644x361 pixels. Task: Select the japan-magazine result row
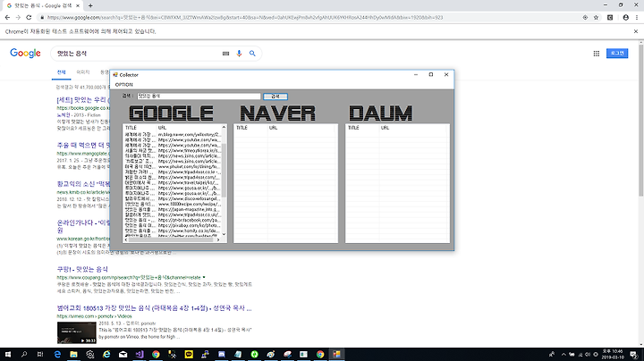pyautogui.click(x=173, y=209)
